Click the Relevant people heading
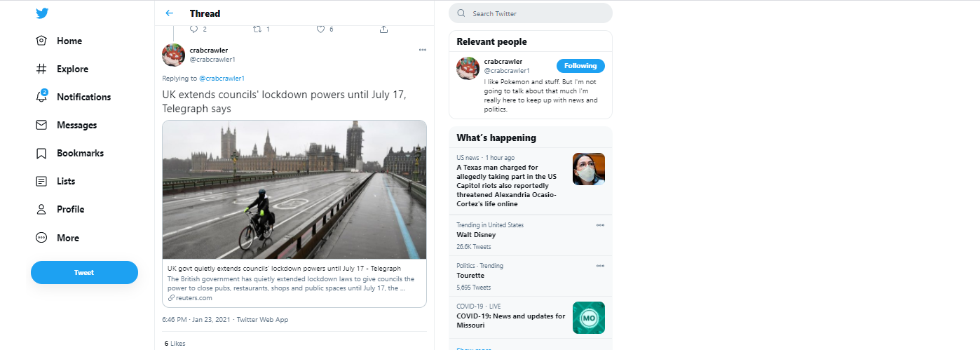Viewport: 980px width, 350px height. click(x=491, y=42)
